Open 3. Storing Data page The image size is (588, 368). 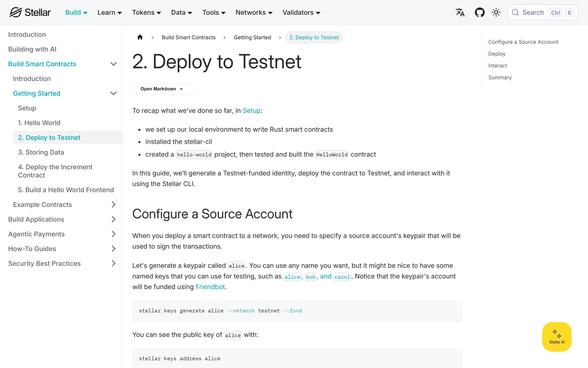coord(41,152)
